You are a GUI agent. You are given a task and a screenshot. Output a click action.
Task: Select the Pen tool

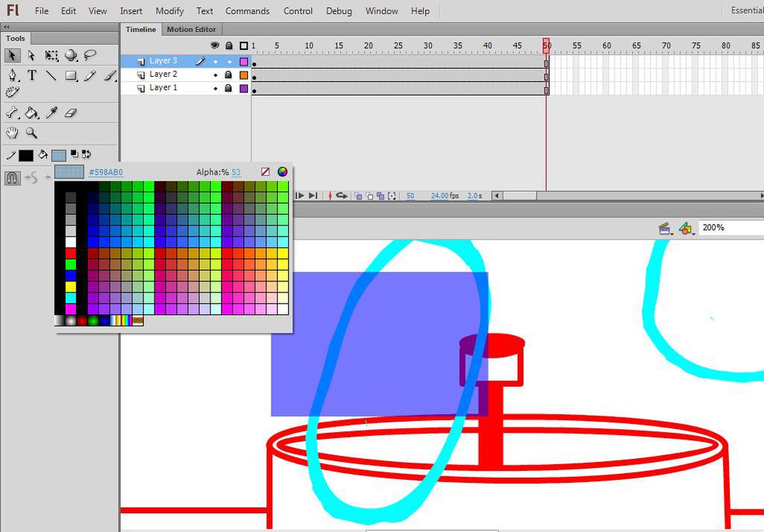pyautogui.click(x=13, y=75)
